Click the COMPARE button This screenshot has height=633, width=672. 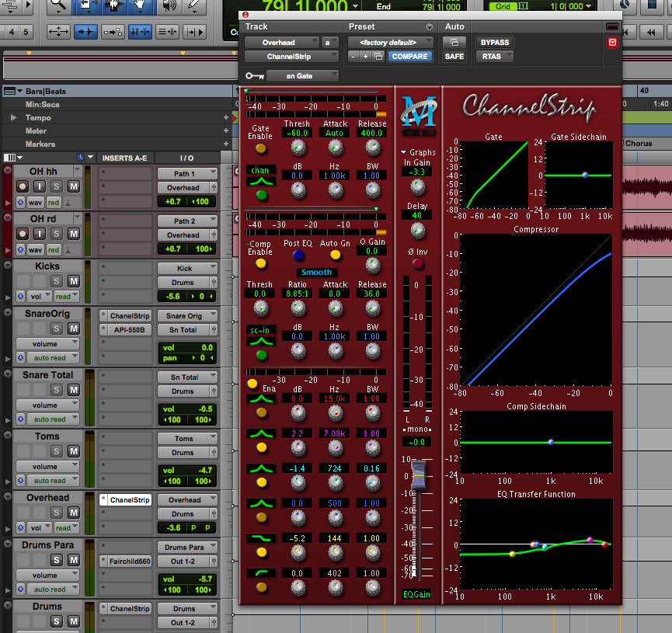point(409,57)
